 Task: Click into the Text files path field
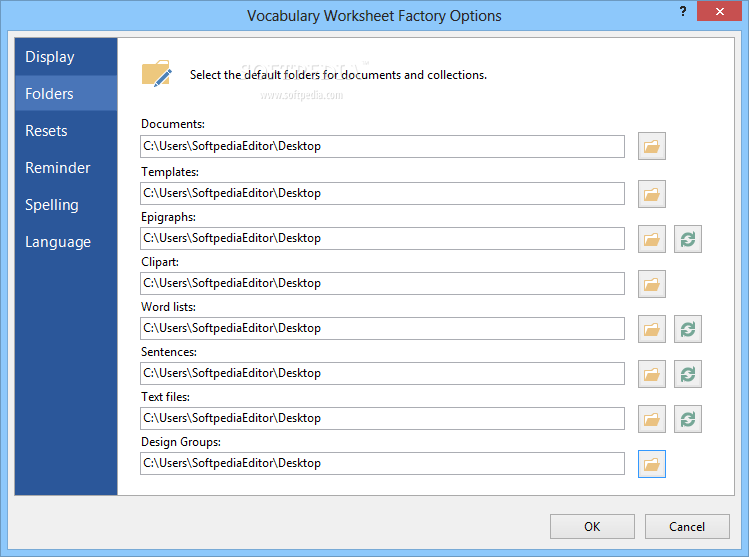[382, 418]
